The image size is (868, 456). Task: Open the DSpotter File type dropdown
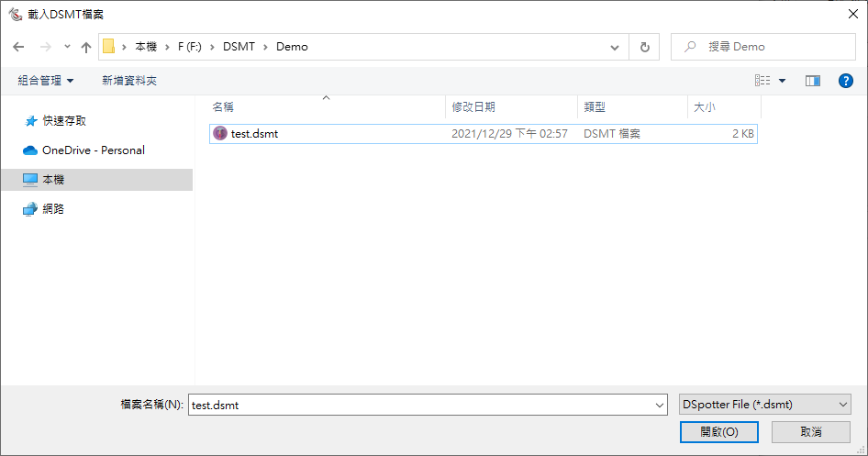tap(764, 404)
